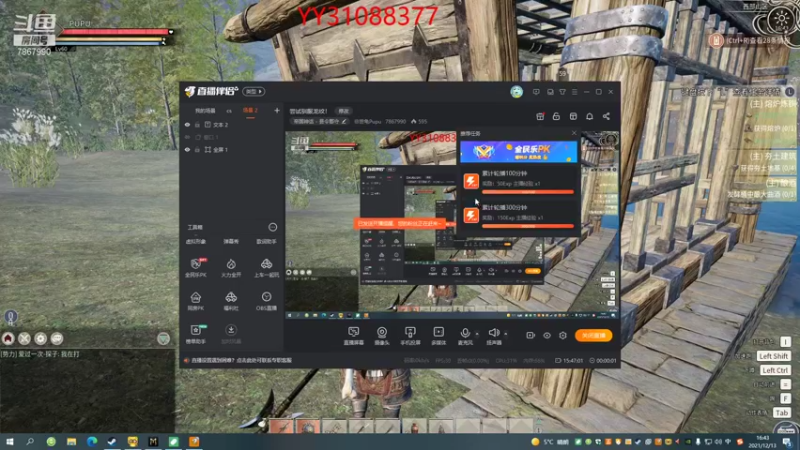
Task: Select the 全屏 1 source row
Action: pyautogui.click(x=232, y=149)
